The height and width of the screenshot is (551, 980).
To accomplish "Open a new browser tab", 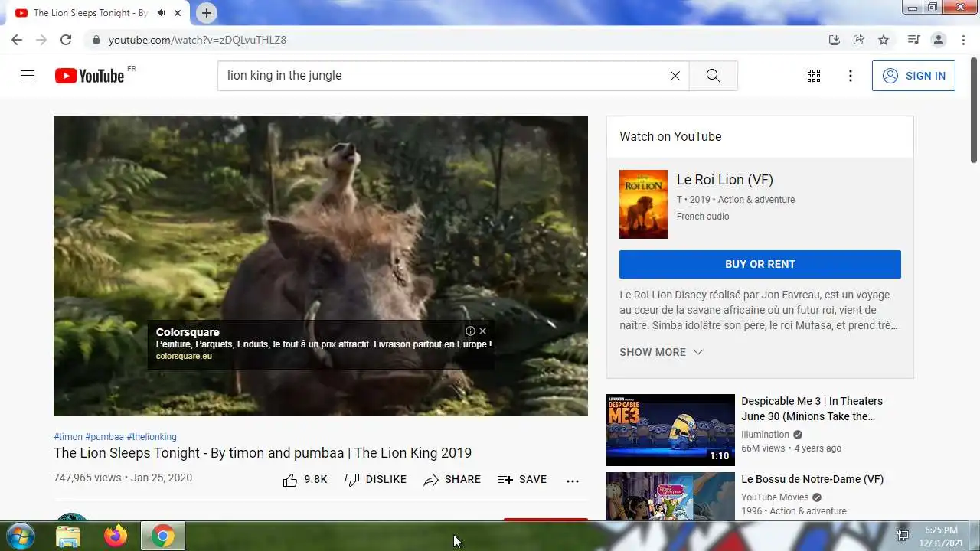I will click(206, 13).
